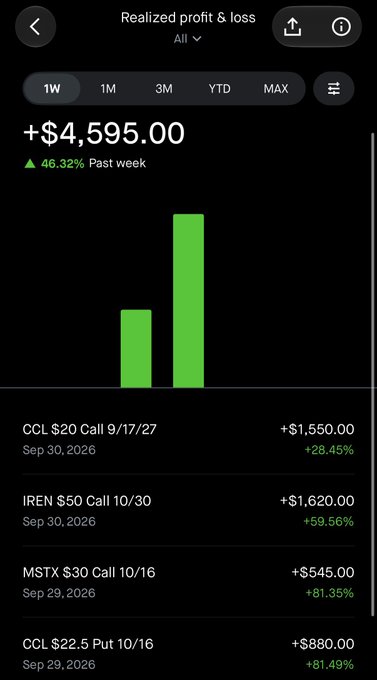Open CCL $20 Call 9/17/27 trade
This screenshot has width=377, height=680.
pyautogui.click(x=188, y=439)
